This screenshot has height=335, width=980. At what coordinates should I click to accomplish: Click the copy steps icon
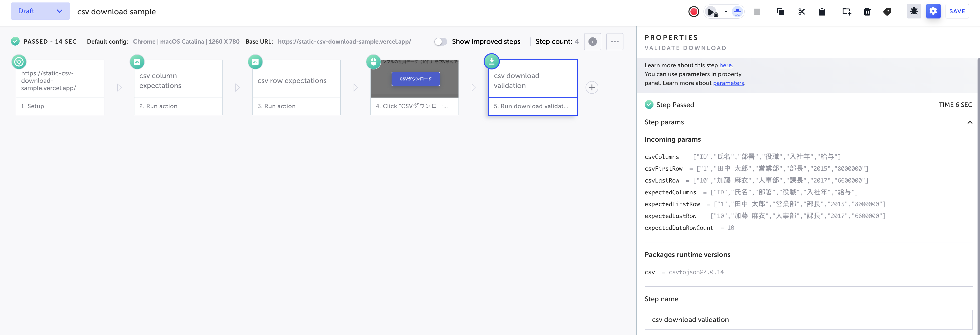tap(780, 12)
